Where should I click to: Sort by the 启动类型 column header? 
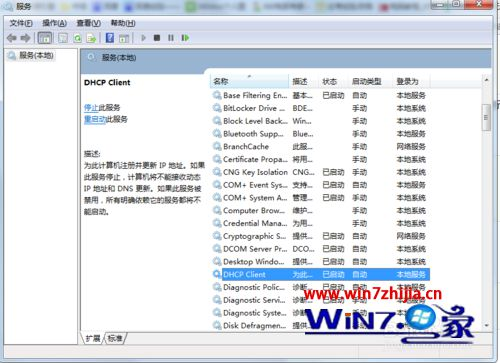click(x=371, y=81)
